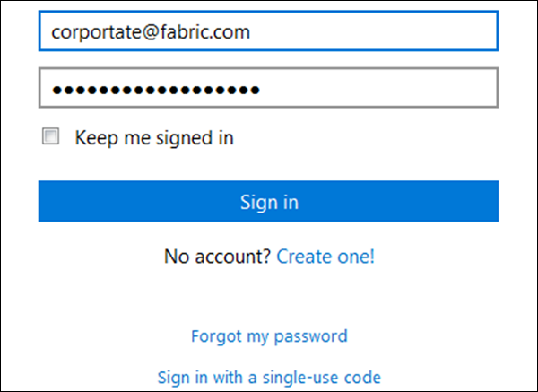The height and width of the screenshot is (392, 538).
Task: Choose Sign in with a single-use code
Action: click(269, 377)
